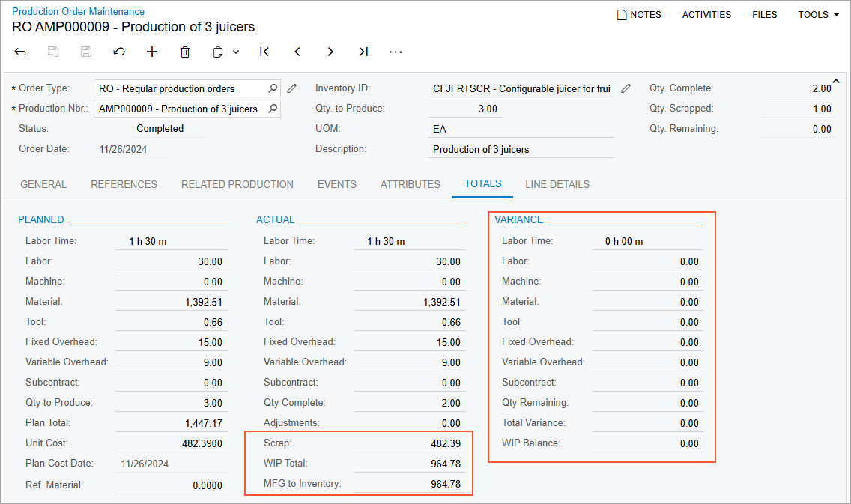The image size is (851, 504).
Task: Go to the first record
Action: tap(264, 52)
